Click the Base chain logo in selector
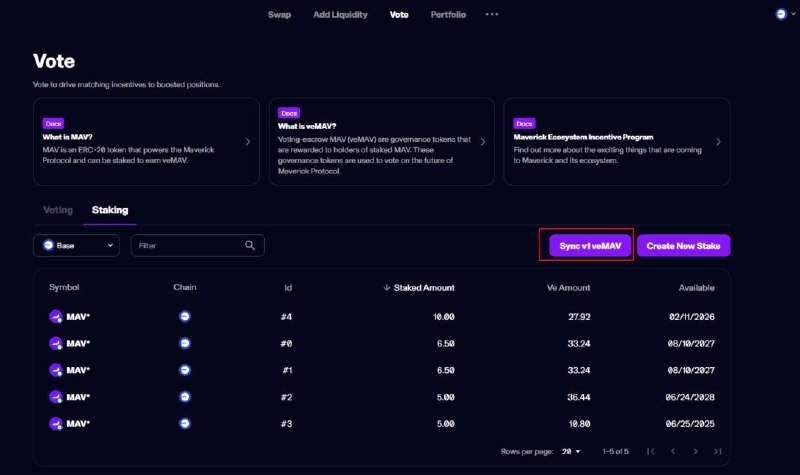The height and width of the screenshot is (475, 800). pos(48,245)
